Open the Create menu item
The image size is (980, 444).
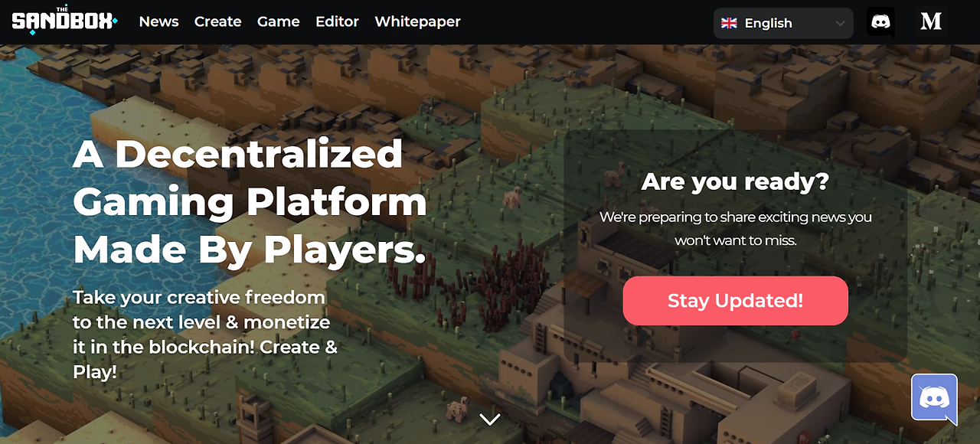pyautogui.click(x=217, y=21)
